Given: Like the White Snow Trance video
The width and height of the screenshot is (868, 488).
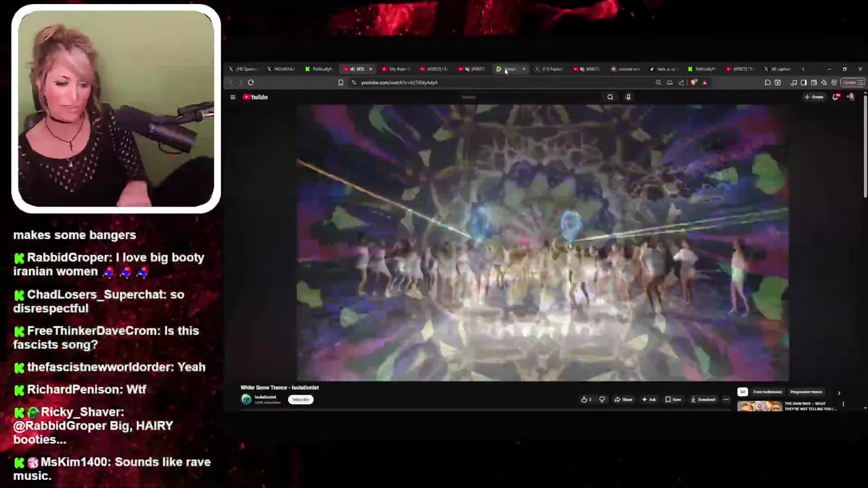Looking at the screenshot, I should (x=586, y=399).
